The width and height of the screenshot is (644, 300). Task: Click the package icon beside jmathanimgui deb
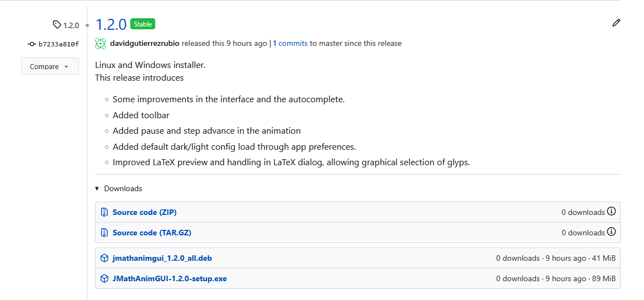(x=104, y=258)
